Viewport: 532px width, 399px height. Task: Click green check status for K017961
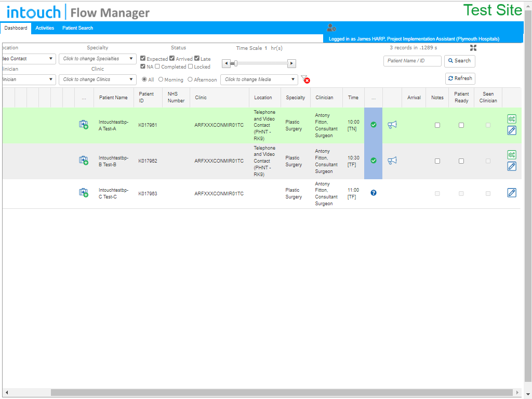373,125
